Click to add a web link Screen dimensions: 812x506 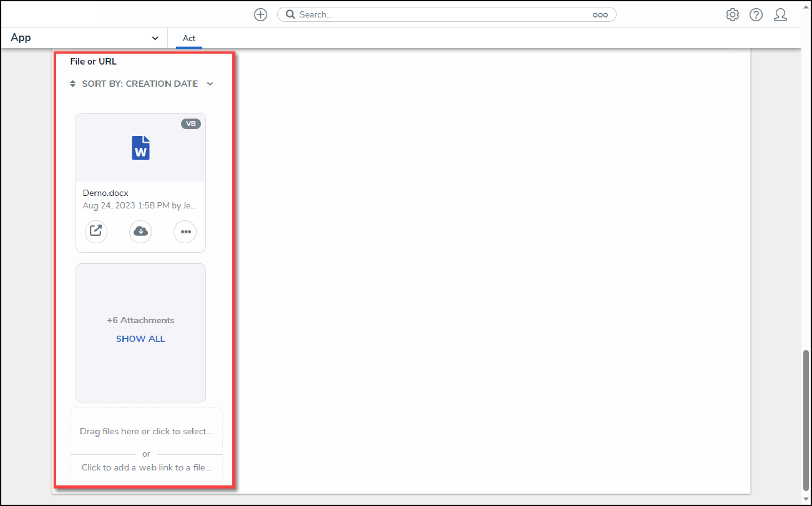point(146,467)
